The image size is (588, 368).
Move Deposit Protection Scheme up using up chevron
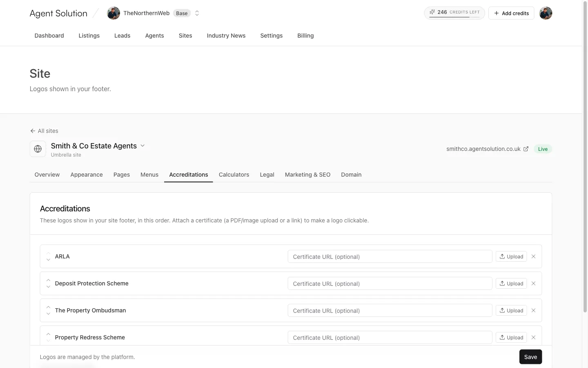click(48, 280)
